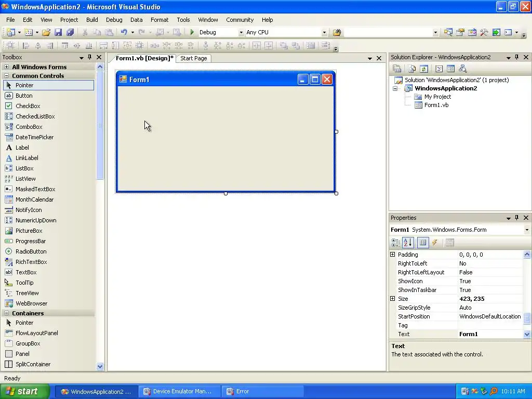Open Object Browser via toolbar icon
The width and height of the screenshot is (532, 399).
(472, 32)
